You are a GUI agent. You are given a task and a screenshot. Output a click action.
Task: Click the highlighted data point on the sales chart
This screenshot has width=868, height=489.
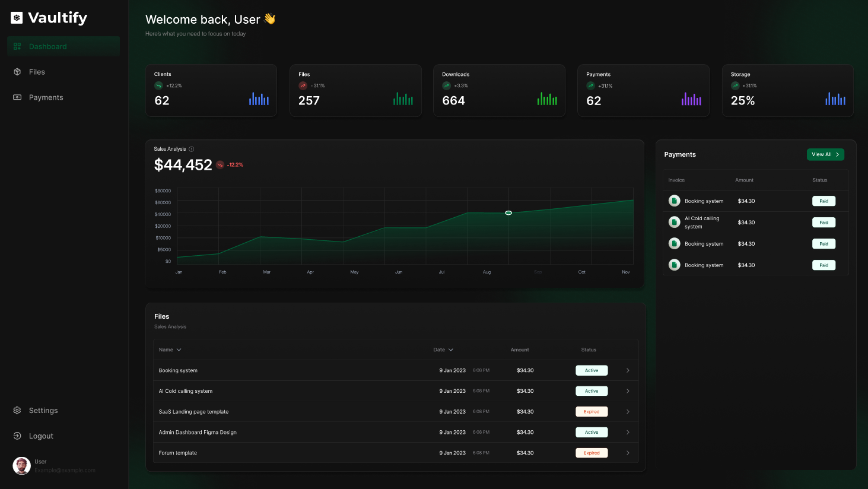point(508,212)
